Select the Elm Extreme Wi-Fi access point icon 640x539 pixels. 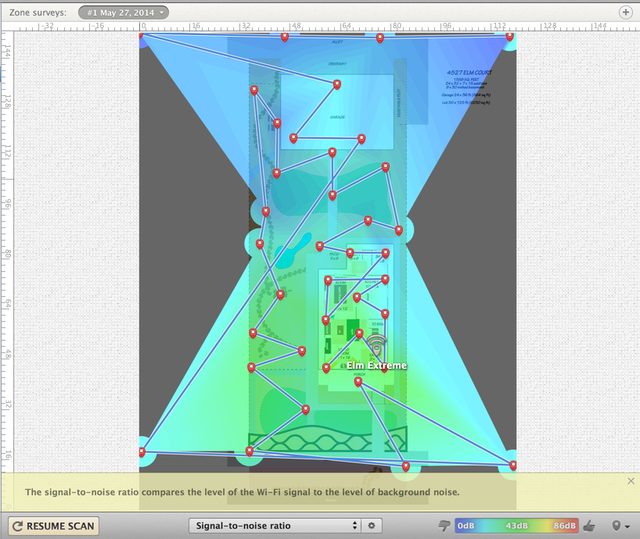376,346
